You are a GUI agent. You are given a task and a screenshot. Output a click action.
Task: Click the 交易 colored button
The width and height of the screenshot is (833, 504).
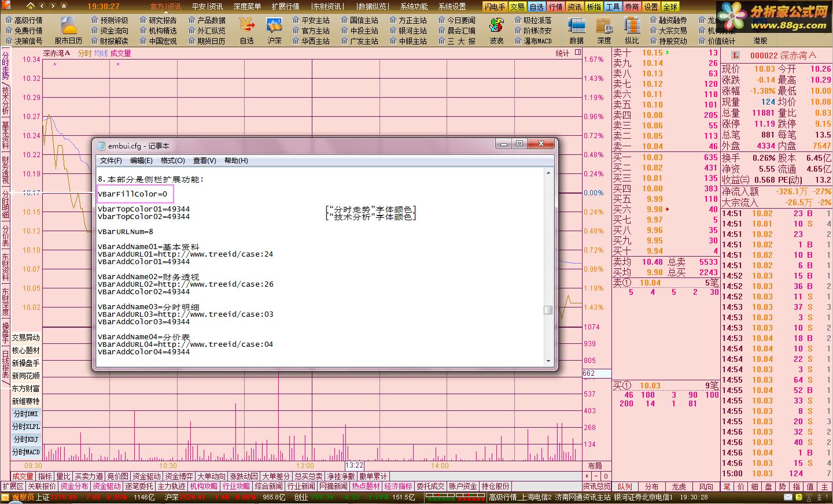coord(517,6)
